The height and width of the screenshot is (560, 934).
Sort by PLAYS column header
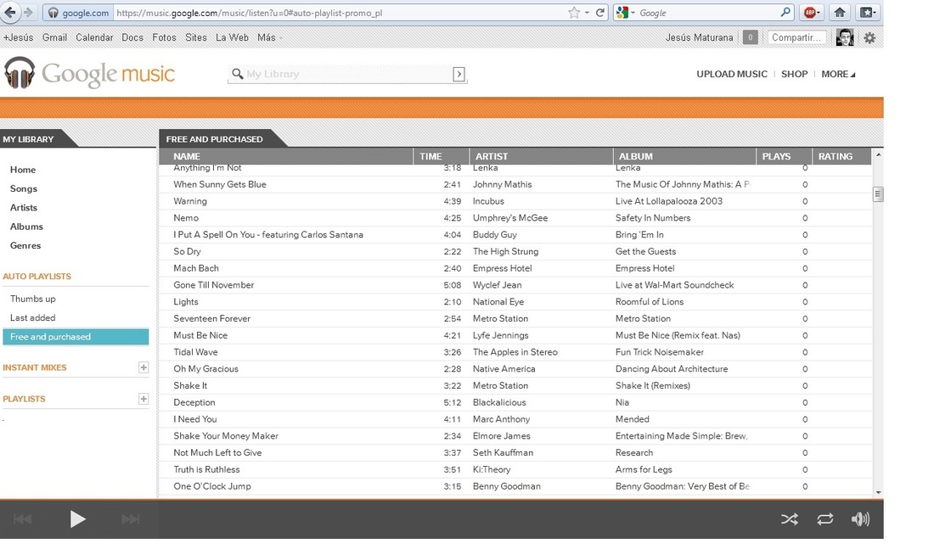coord(784,156)
